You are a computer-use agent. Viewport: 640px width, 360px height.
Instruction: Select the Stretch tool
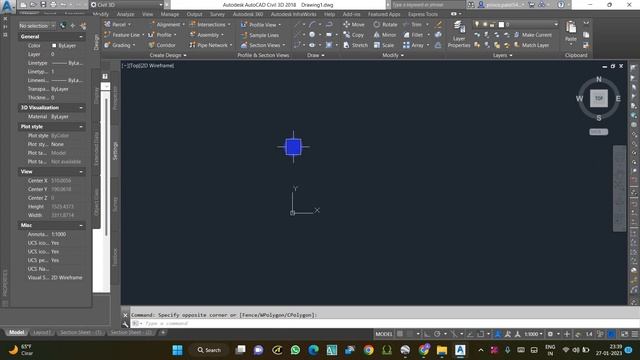pyautogui.click(x=356, y=45)
